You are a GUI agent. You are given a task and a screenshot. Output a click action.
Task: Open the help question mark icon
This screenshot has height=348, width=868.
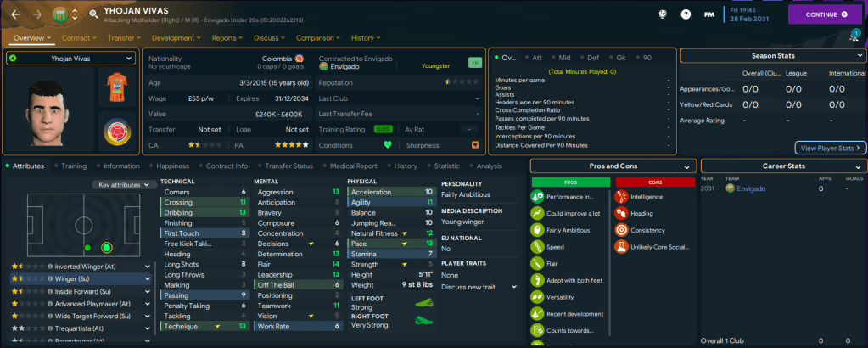(686, 14)
